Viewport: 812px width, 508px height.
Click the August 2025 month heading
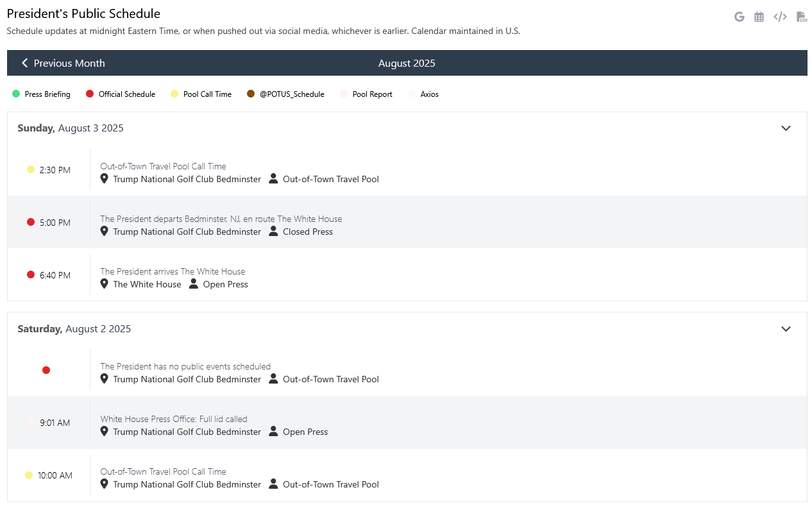point(407,63)
